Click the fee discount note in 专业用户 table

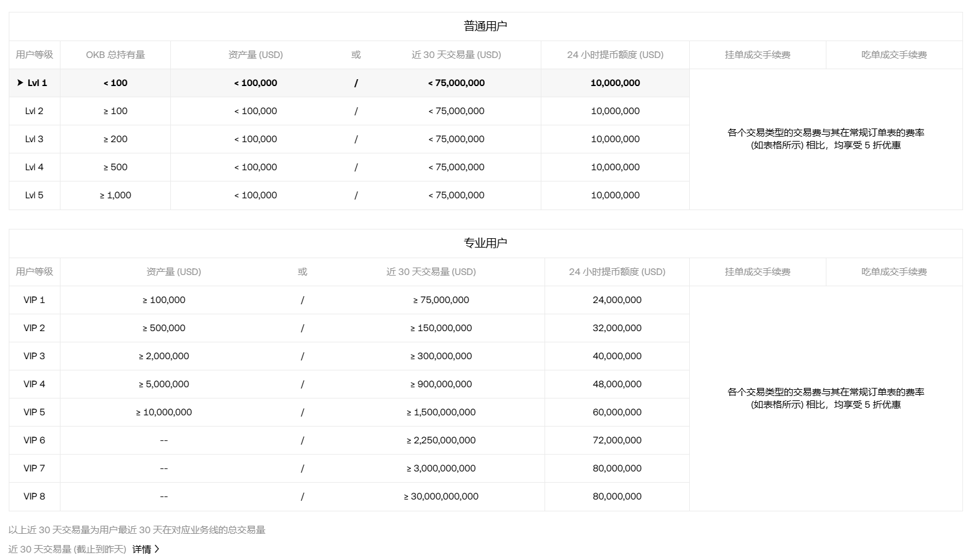[x=826, y=398]
